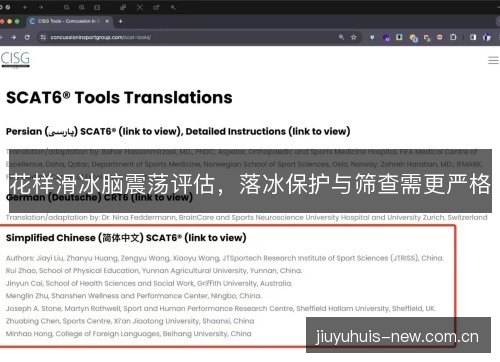Bookmark this page with the star icon
Screen dimensions: 500x362
pos(353,37)
